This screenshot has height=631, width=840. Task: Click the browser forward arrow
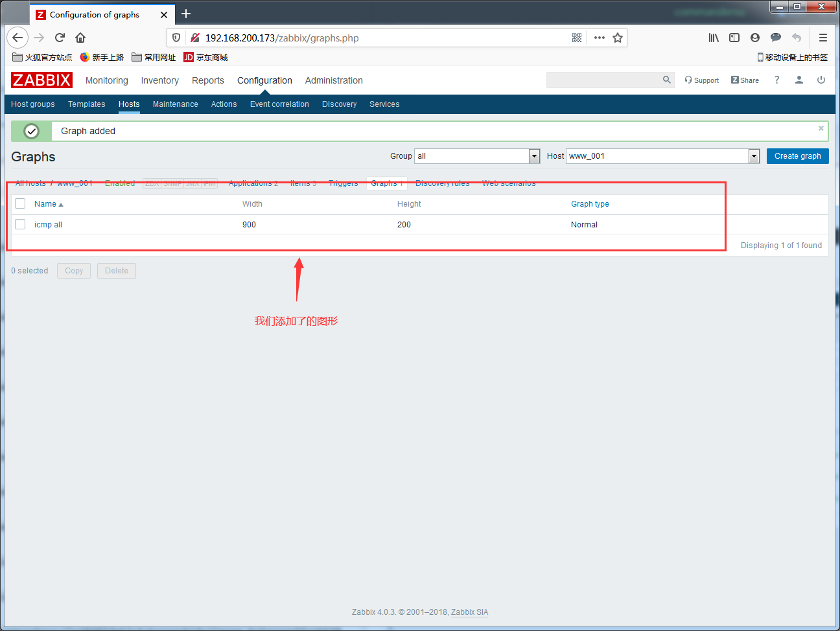tap(39, 38)
